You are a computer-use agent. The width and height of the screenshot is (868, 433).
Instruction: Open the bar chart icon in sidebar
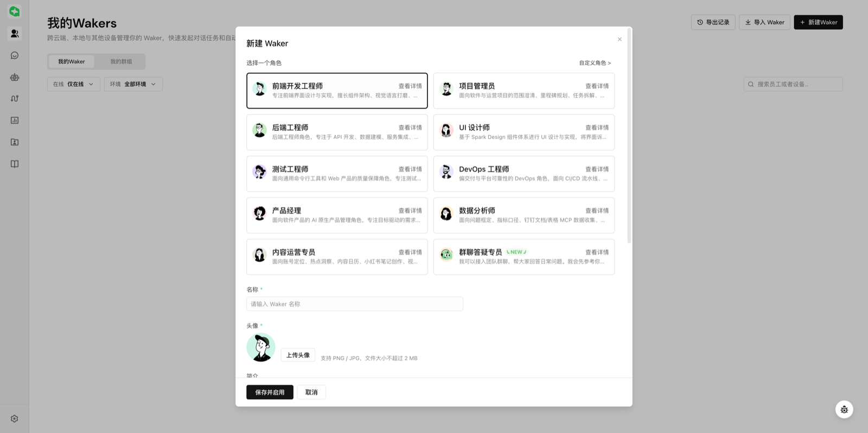coord(15,120)
